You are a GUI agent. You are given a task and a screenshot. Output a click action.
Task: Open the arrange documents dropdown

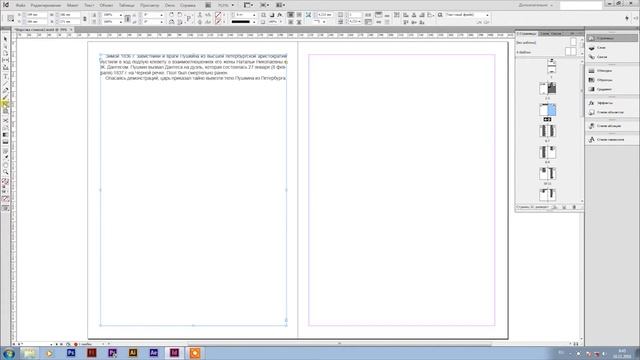tap(280, 5)
